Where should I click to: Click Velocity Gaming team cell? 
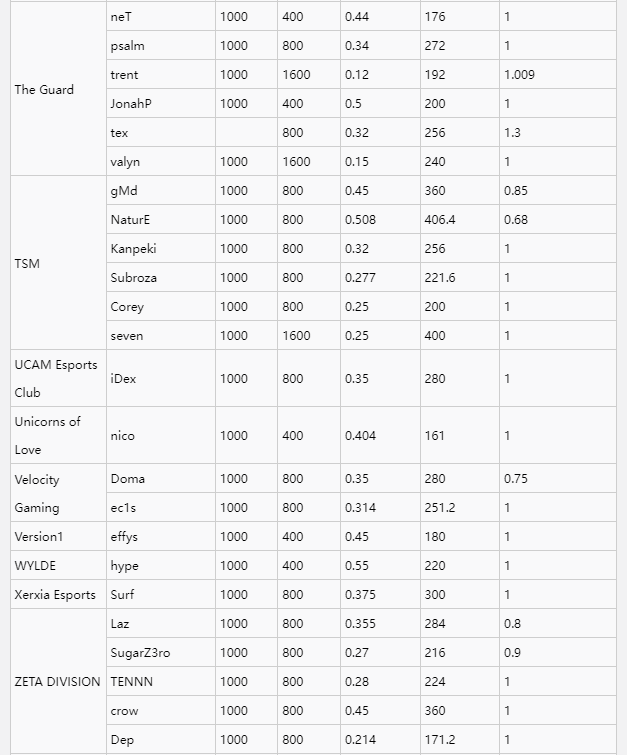tap(37, 493)
